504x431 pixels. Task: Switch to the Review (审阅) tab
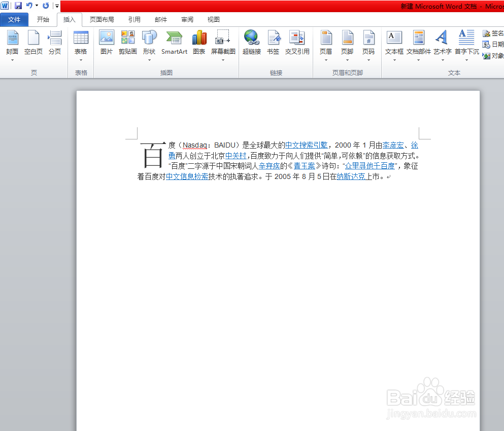coord(187,20)
